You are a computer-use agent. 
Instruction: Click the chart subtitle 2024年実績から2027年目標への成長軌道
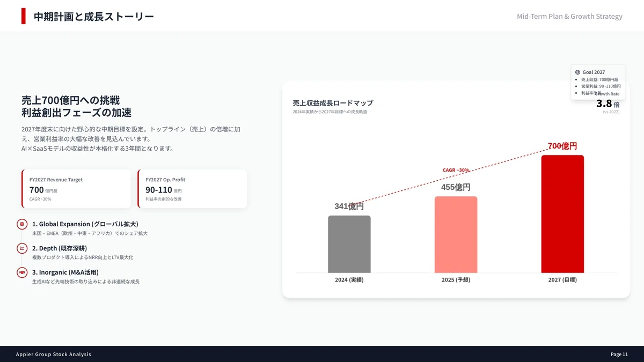click(330, 112)
